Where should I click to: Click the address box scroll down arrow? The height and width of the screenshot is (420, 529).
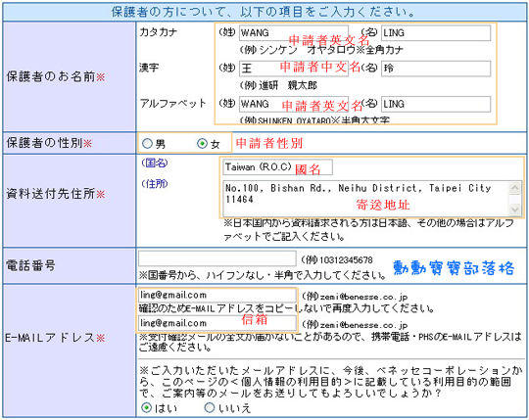[x=515, y=210]
